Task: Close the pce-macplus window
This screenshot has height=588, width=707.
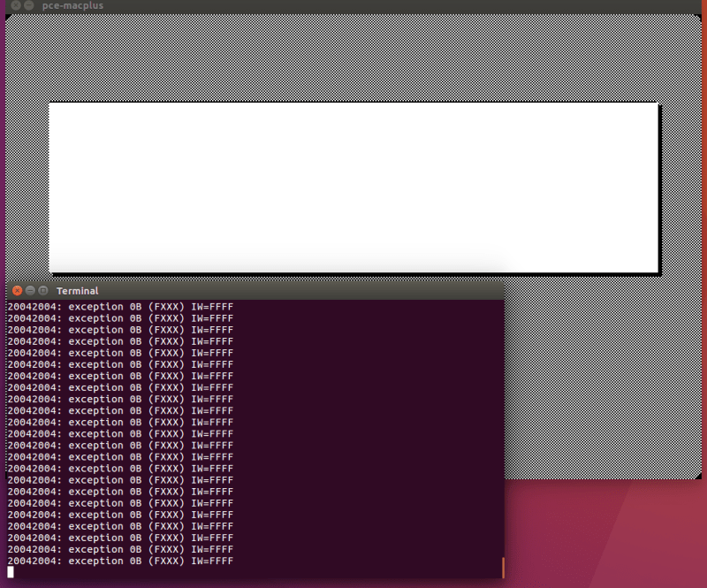Action: pyautogui.click(x=16, y=5)
